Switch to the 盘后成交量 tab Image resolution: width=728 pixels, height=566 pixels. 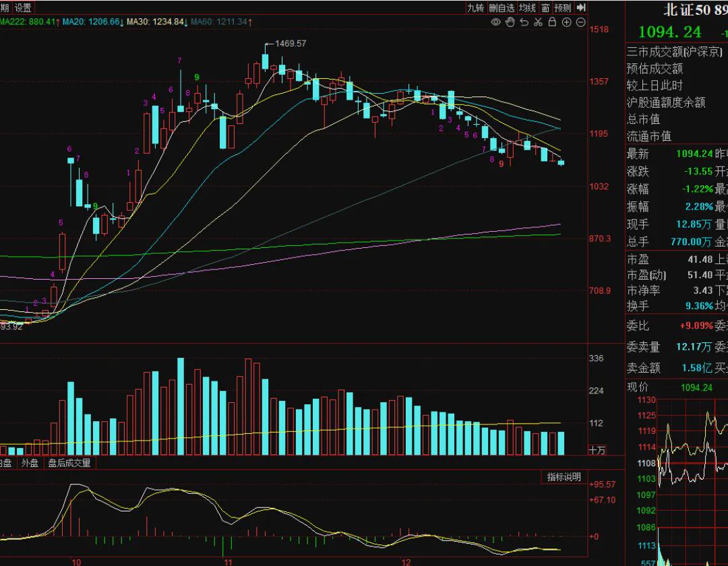tap(69, 462)
